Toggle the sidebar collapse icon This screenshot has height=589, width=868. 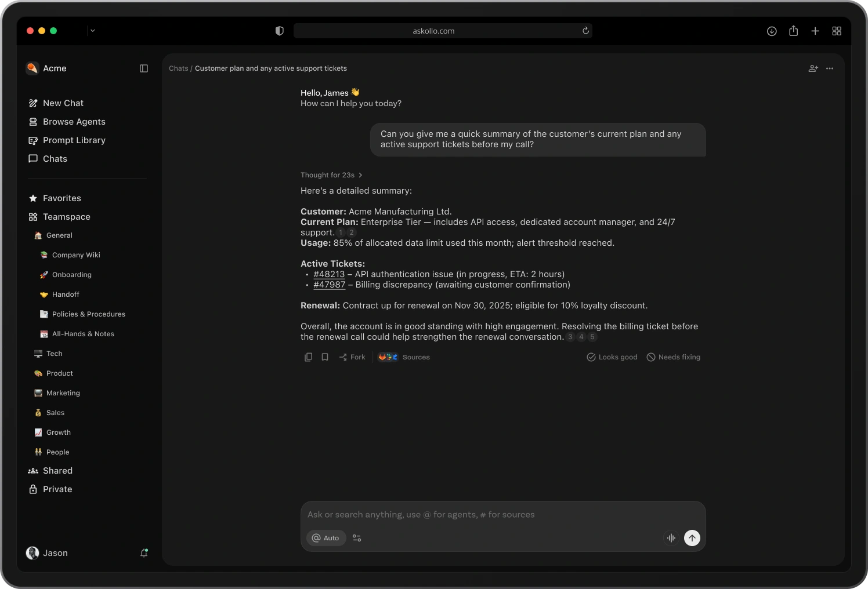coord(144,68)
